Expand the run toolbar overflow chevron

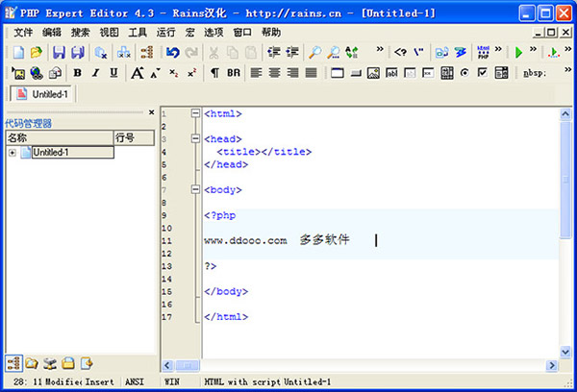[533, 49]
